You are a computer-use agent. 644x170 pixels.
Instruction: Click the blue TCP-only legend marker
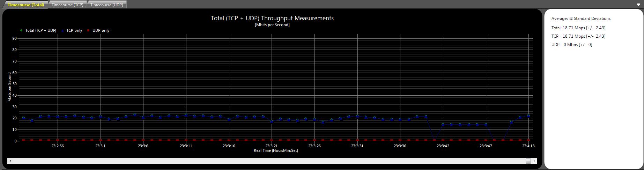tap(63, 30)
